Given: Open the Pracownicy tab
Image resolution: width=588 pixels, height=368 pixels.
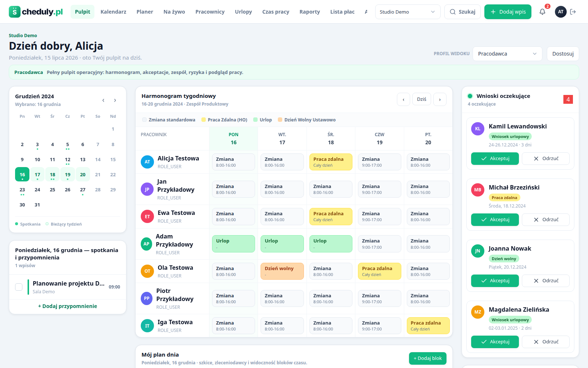Looking at the screenshot, I should click(x=210, y=12).
